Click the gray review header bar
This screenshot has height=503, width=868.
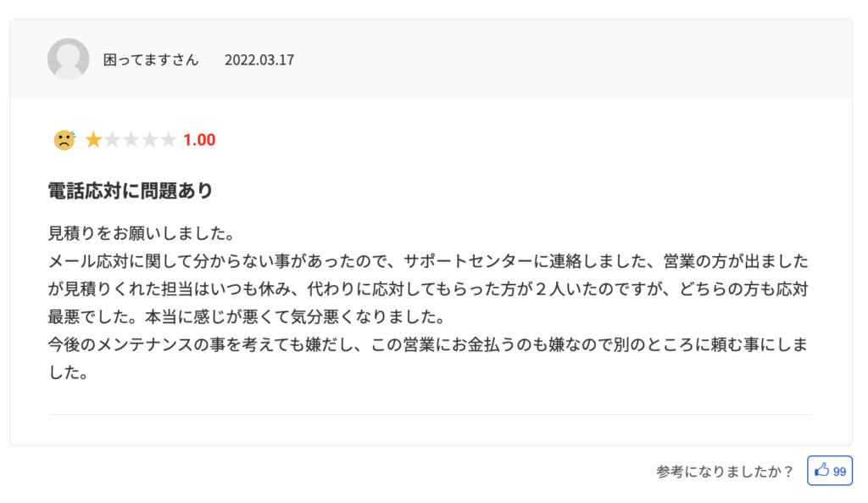(x=431, y=59)
